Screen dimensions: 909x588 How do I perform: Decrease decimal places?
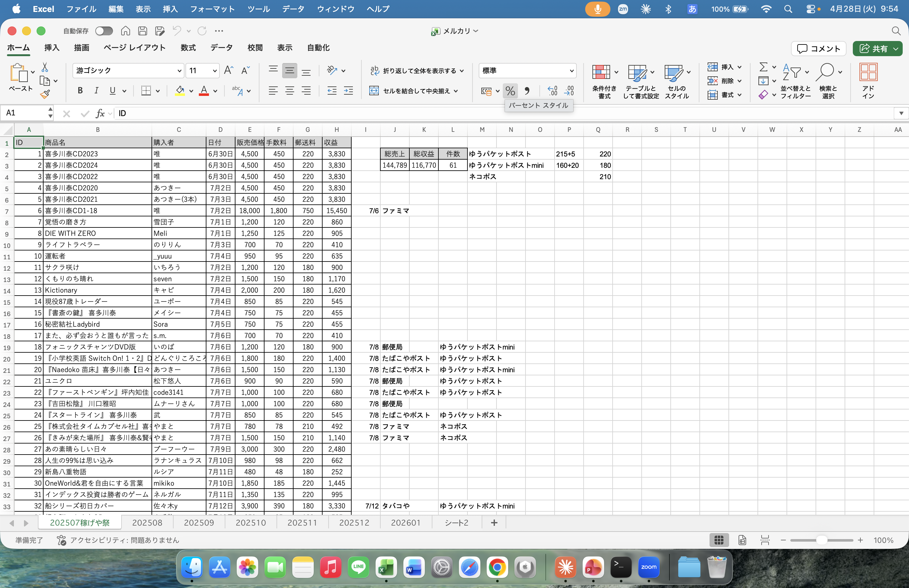tap(569, 91)
